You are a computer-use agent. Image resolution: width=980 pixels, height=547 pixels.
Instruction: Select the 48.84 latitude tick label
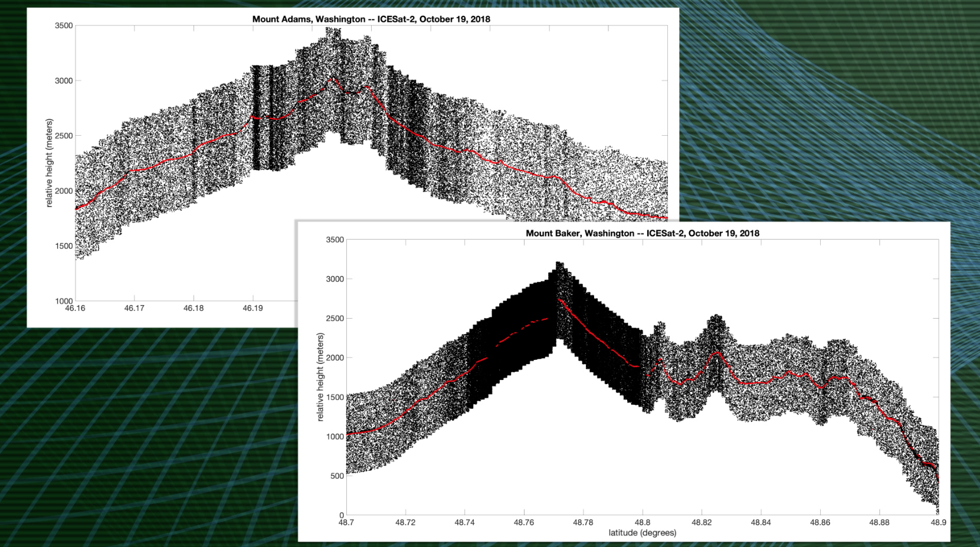pyautogui.click(x=761, y=522)
